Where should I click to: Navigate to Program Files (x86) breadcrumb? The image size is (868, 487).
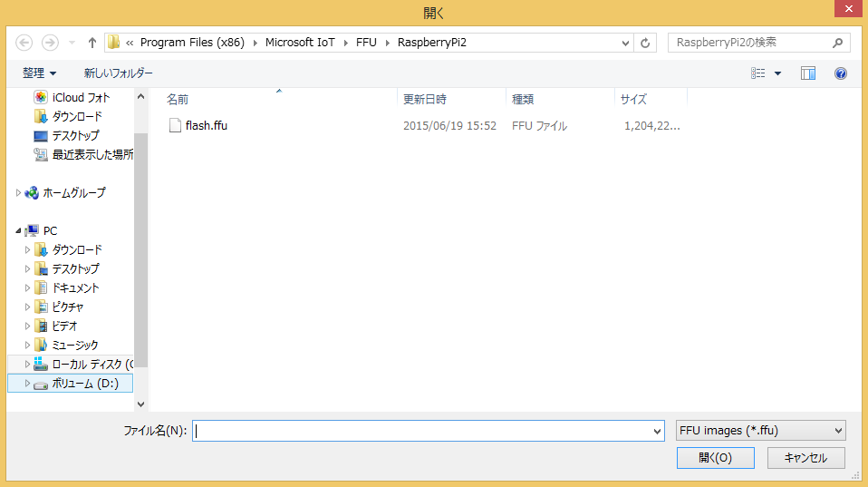pyautogui.click(x=192, y=42)
